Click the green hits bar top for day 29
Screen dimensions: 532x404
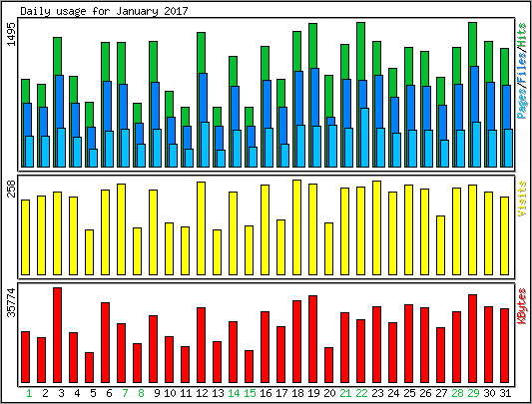(x=473, y=44)
